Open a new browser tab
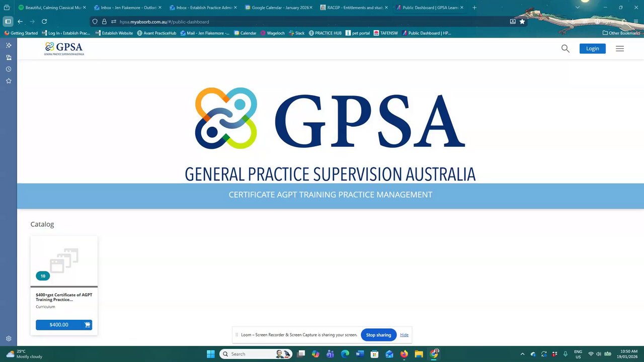 coord(474,8)
